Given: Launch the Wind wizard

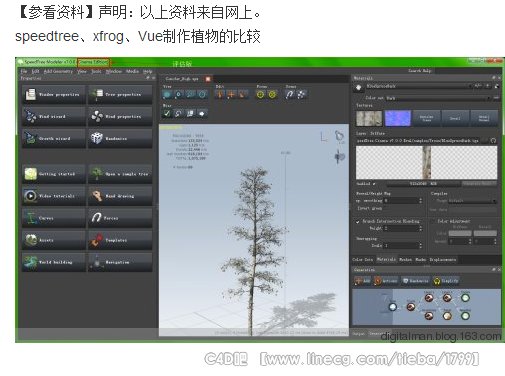Looking at the screenshot, I should pyautogui.click(x=54, y=116).
